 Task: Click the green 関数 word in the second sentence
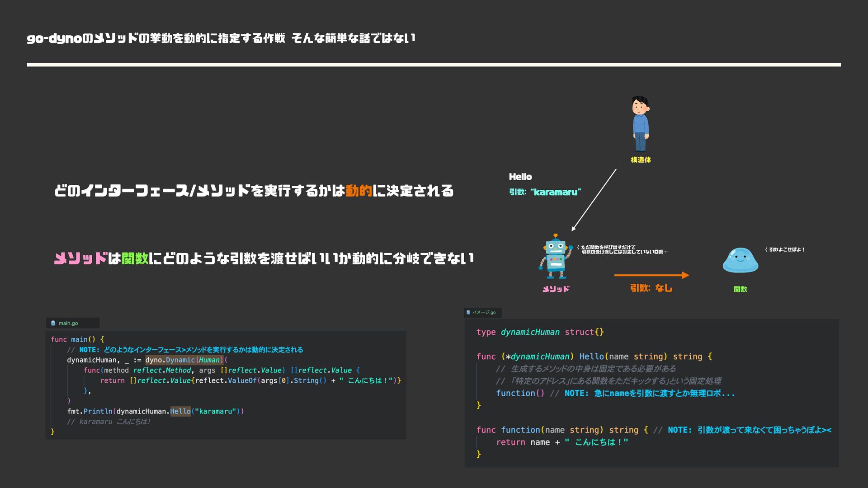click(x=135, y=258)
